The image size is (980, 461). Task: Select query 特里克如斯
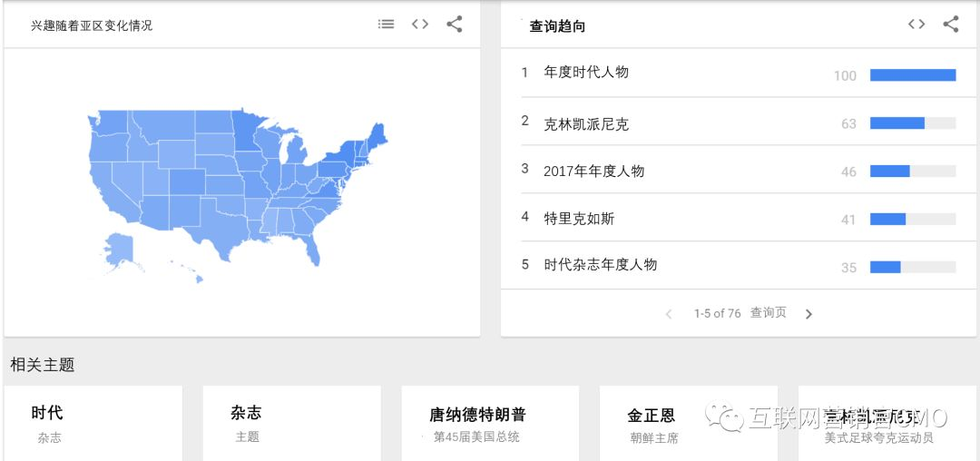tap(579, 219)
